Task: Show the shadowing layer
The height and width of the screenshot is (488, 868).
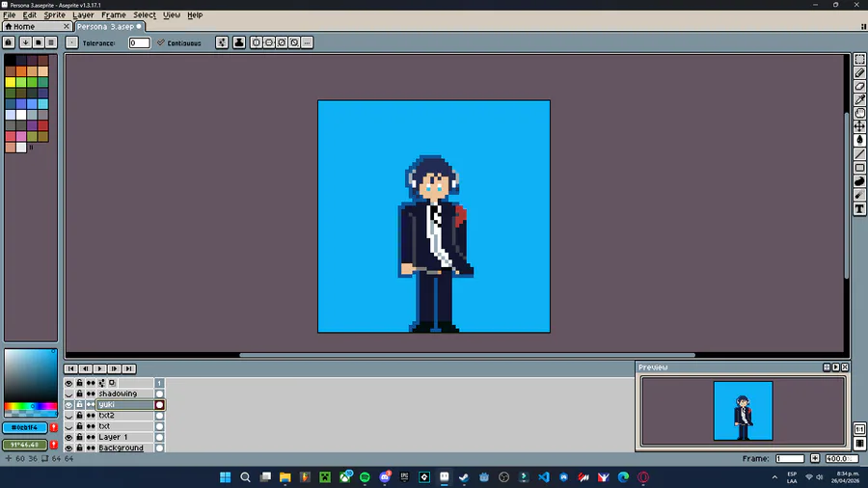Action: (68, 393)
